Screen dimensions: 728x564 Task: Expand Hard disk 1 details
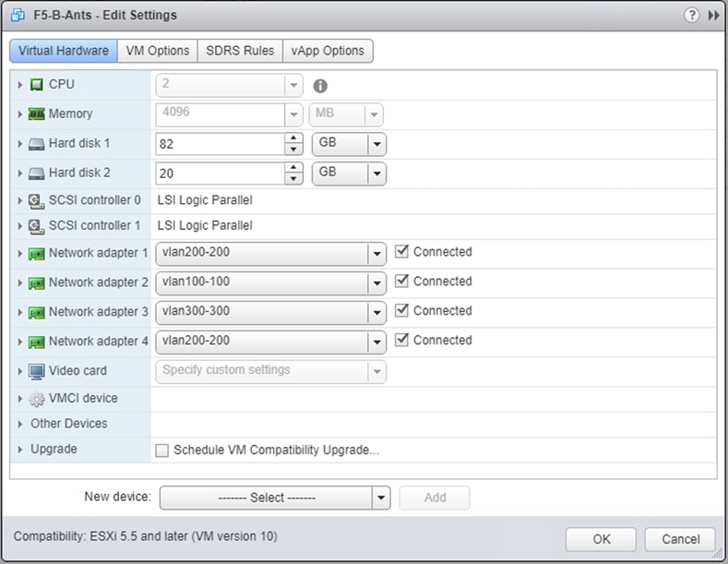point(20,144)
